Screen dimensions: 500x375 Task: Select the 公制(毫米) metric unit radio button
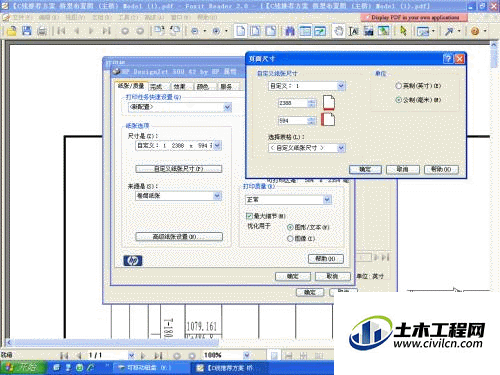(398, 100)
